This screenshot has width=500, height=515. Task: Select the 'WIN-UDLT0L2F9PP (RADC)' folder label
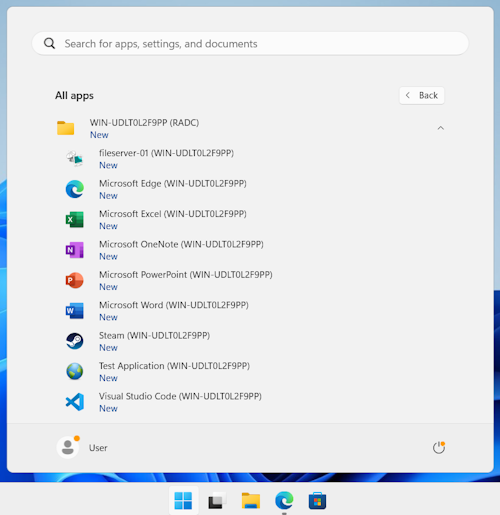[x=144, y=123]
